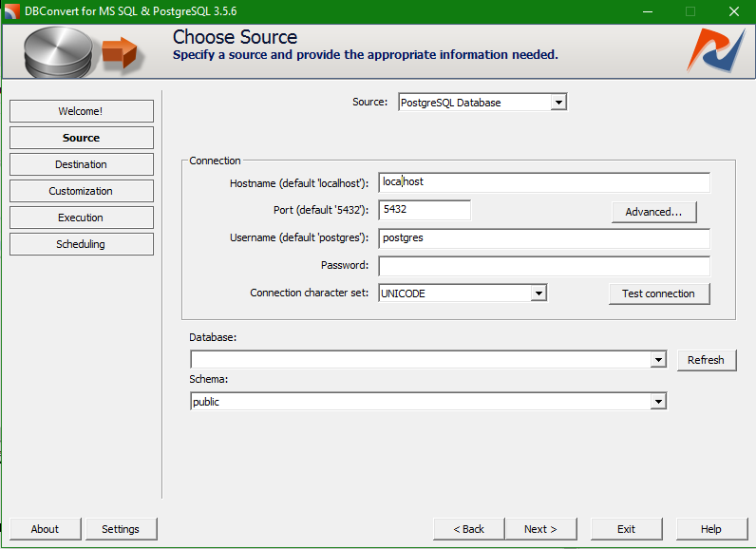Open the Source type dropdown arrow
The width and height of the screenshot is (756, 549).
click(x=558, y=103)
